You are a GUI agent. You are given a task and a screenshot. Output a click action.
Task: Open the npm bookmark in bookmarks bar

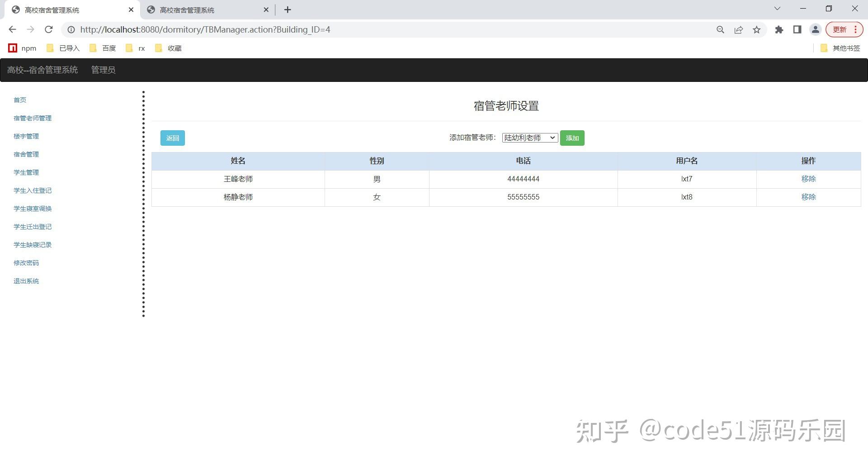pos(22,48)
